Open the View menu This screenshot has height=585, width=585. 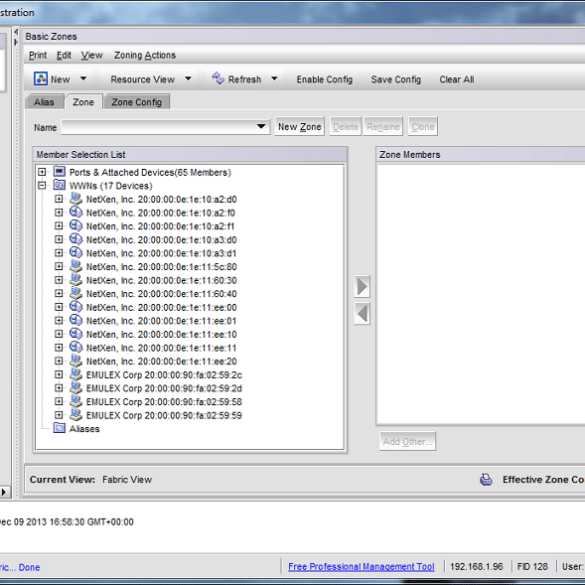92,55
